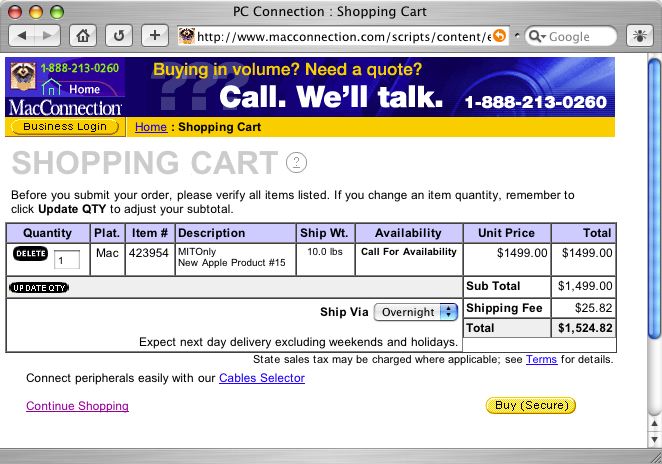Click the address bar URL field
Image resolution: width=662 pixels, height=464 pixels.
click(x=343, y=36)
